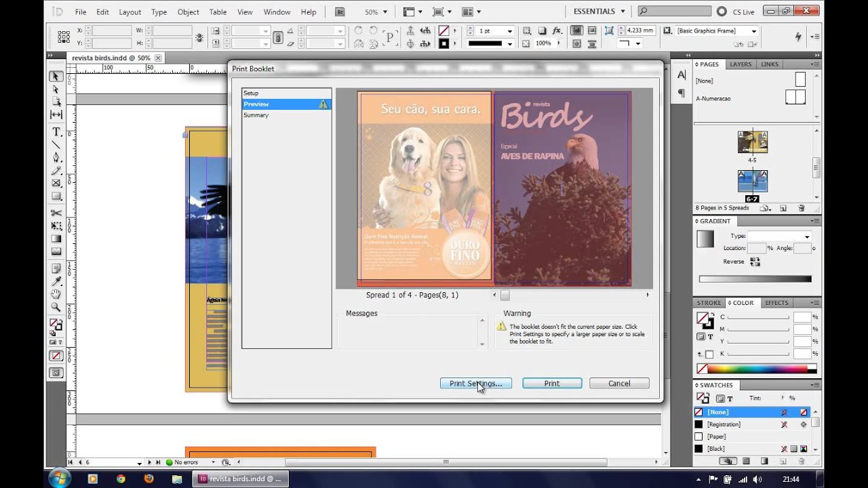
Task: Toggle screen mode button at toolbox bottom
Action: point(56,372)
